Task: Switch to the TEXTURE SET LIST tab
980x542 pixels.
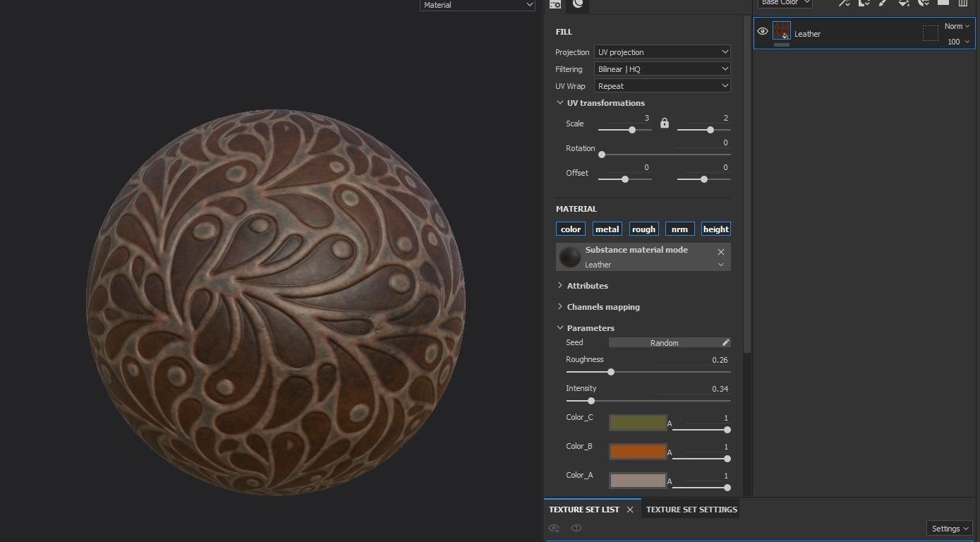Action: 584,510
